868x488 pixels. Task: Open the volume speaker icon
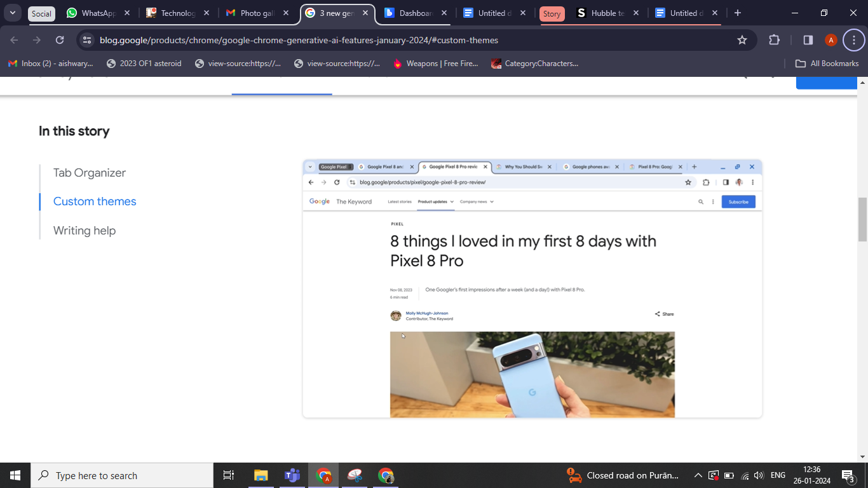(x=759, y=475)
